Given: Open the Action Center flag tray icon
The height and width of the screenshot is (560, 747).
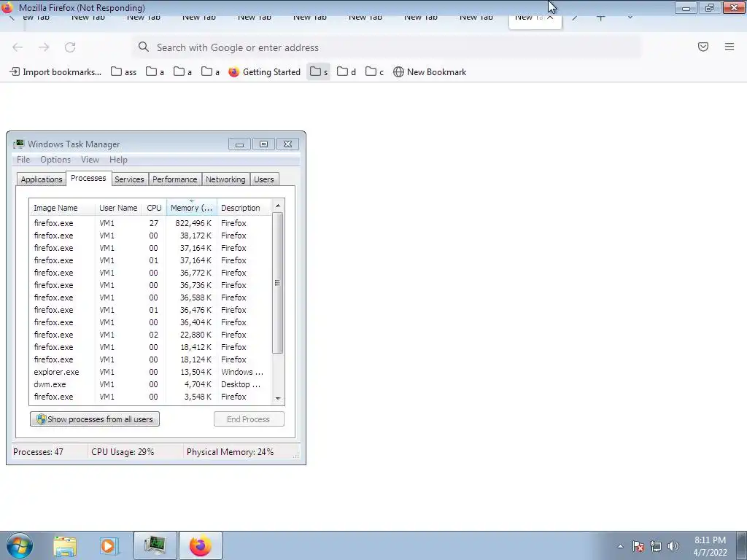Looking at the screenshot, I should click(x=638, y=546).
